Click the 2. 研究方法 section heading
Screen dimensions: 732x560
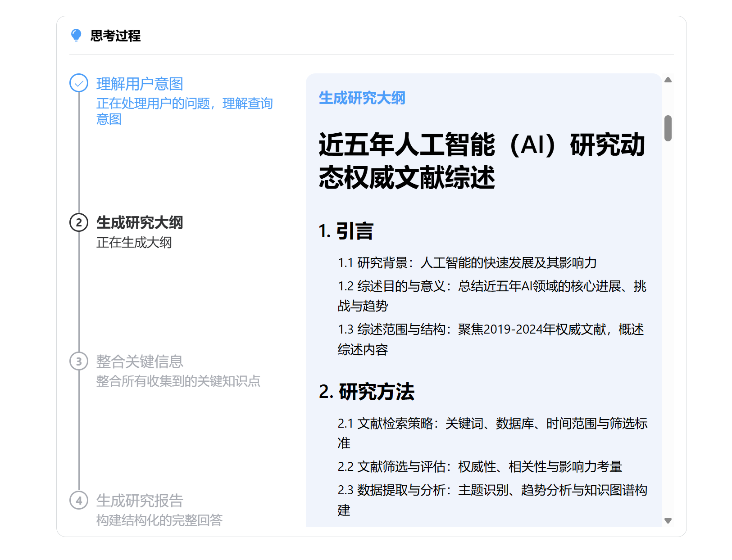tap(367, 392)
